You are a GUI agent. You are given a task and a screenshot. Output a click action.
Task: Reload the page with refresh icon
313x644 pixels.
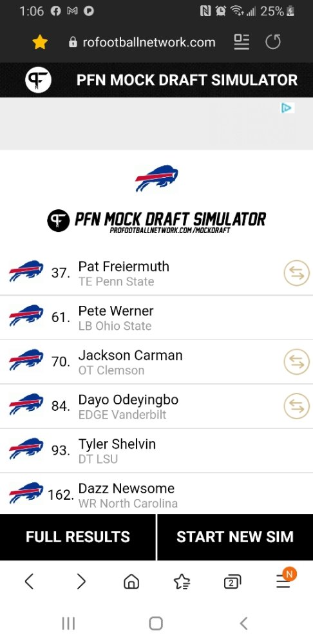click(x=273, y=42)
